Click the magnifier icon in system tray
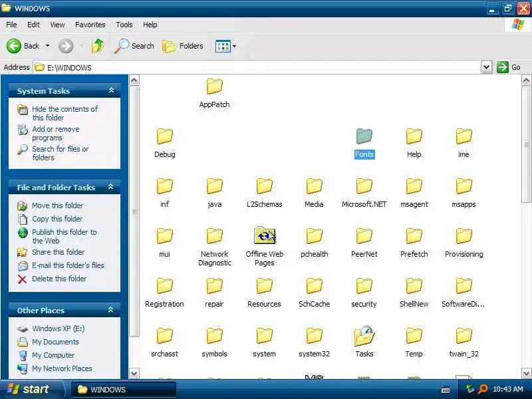Image resolution: width=532 pixels, height=399 pixels. click(x=483, y=389)
